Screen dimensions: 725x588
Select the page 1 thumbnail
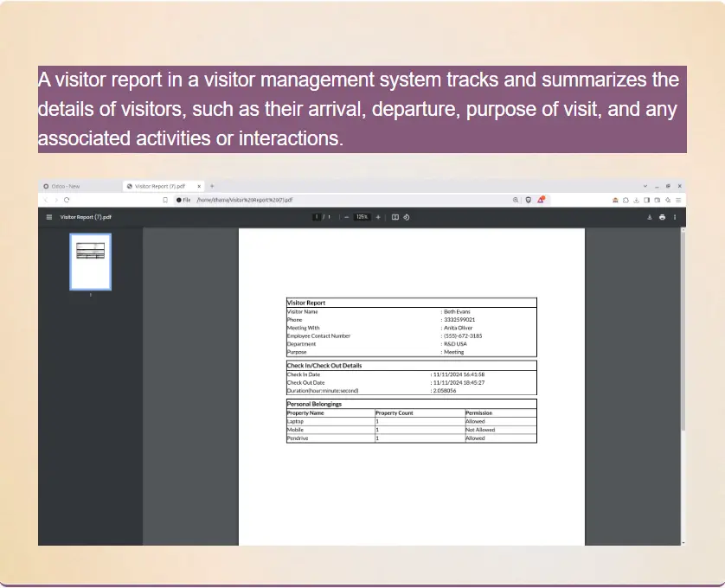click(90, 261)
